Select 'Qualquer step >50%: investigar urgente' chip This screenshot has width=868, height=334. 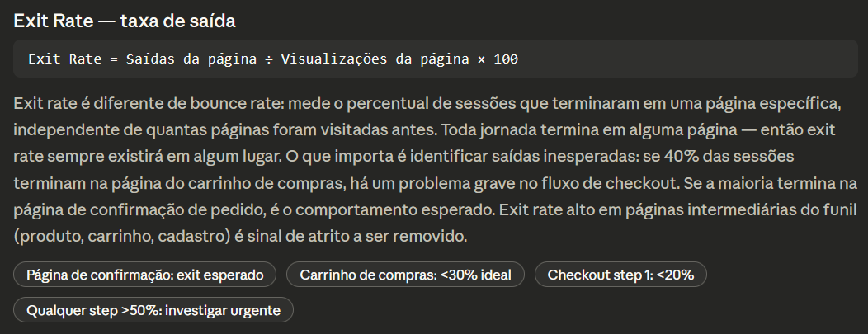click(x=153, y=309)
